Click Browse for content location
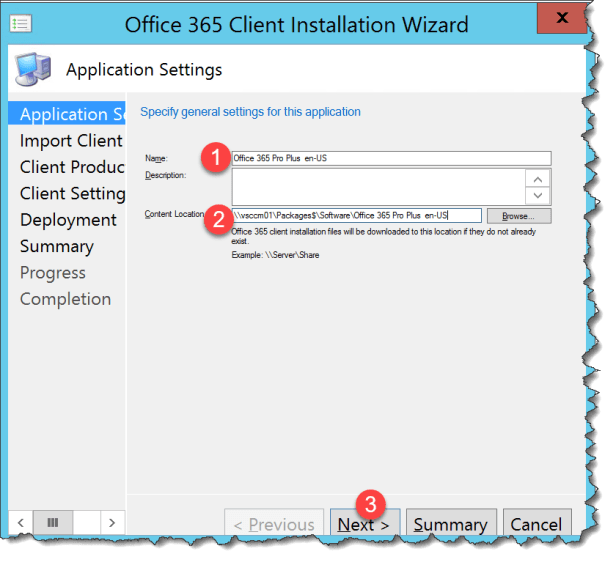 click(x=519, y=216)
